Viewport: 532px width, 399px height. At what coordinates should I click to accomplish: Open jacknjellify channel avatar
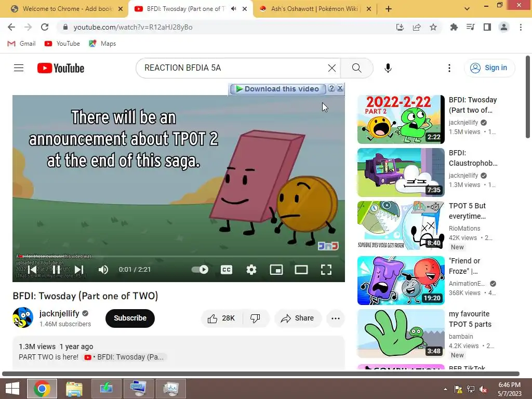coord(23,317)
